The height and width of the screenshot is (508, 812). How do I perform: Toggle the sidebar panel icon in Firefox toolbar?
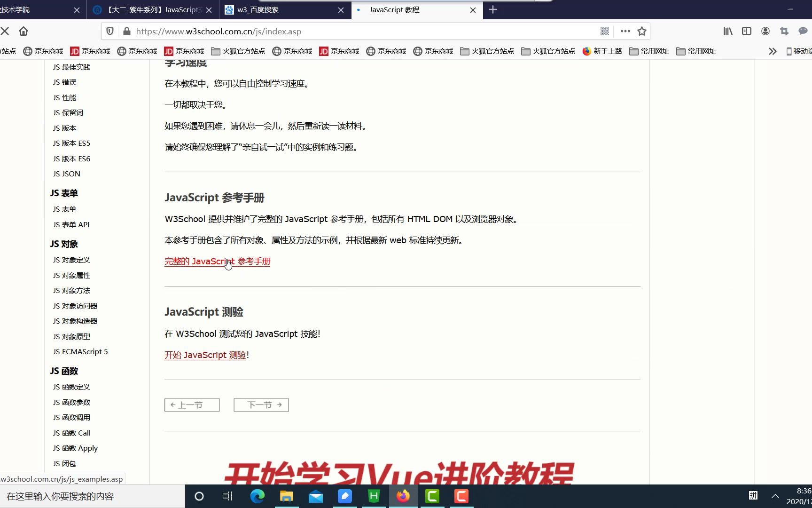pyautogui.click(x=747, y=31)
